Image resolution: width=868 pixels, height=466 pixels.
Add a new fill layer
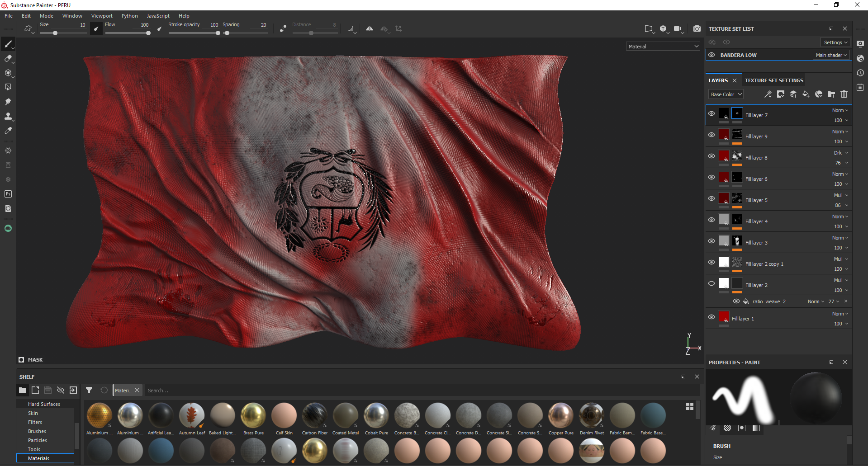(x=806, y=94)
